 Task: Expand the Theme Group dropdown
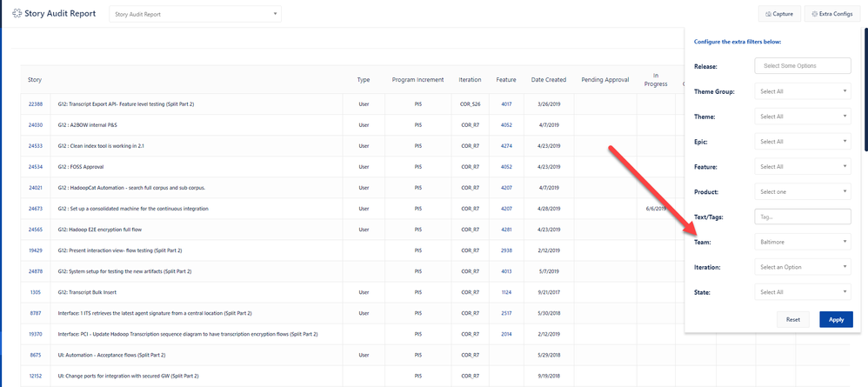pos(803,91)
